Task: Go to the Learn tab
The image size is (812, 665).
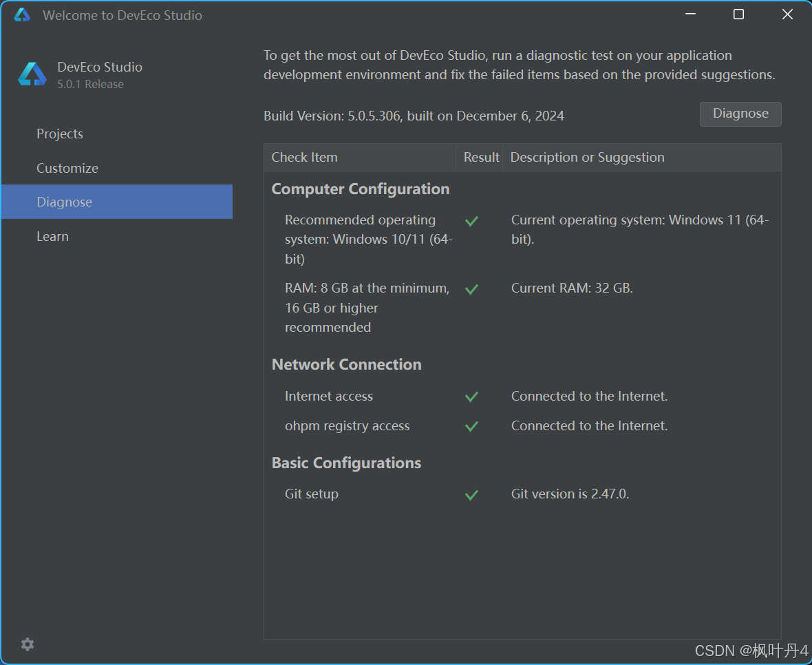Action: click(52, 236)
